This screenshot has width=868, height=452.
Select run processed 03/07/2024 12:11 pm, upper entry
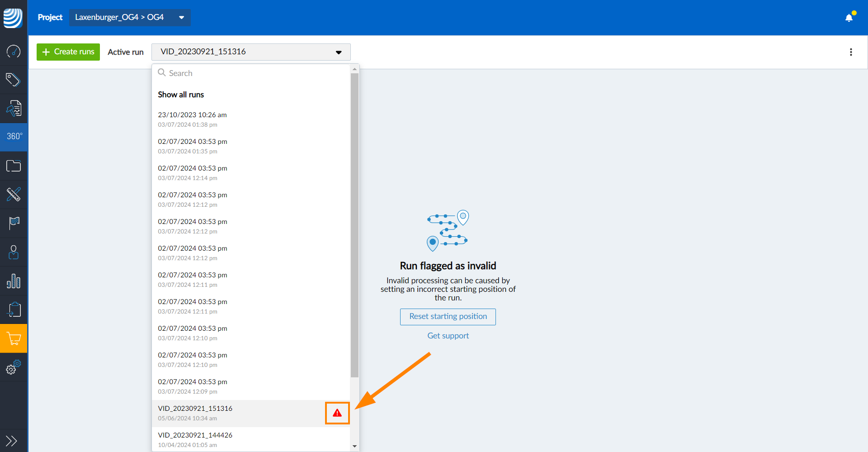251,280
